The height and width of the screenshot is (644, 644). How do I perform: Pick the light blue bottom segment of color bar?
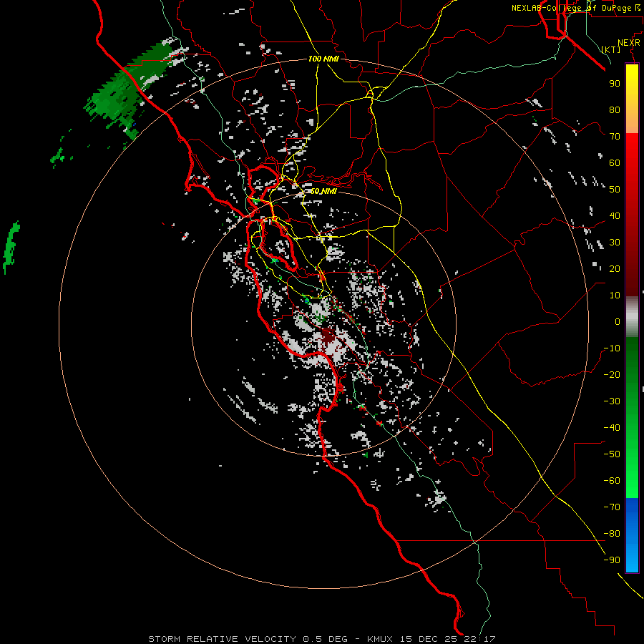point(632,559)
